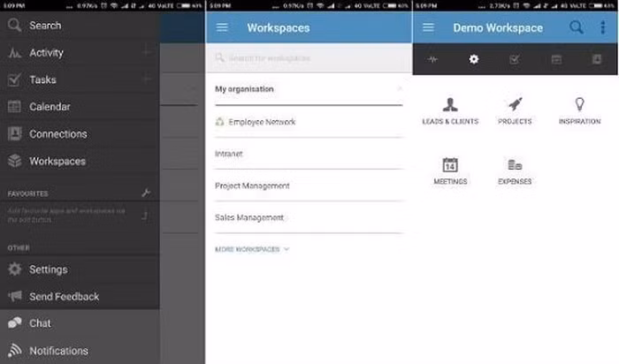This screenshot has height=364, width=619.
Task: Collapse the My organisation section
Action: point(398,89)
